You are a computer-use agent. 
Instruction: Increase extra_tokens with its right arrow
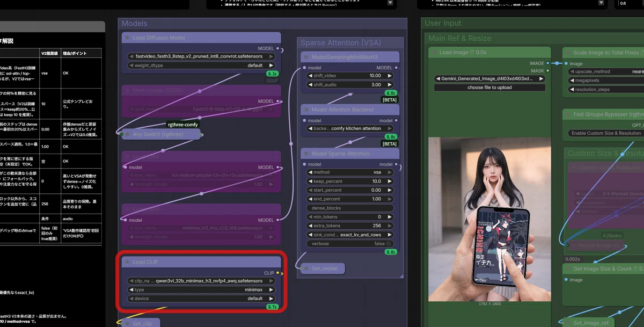[x=390, y=226]
